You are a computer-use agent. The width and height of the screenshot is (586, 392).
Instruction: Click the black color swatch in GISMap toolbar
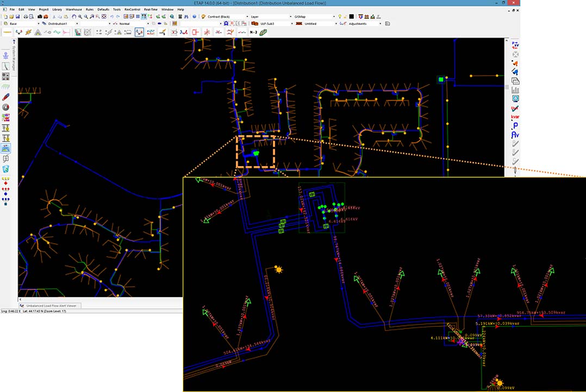click(351, 16)
